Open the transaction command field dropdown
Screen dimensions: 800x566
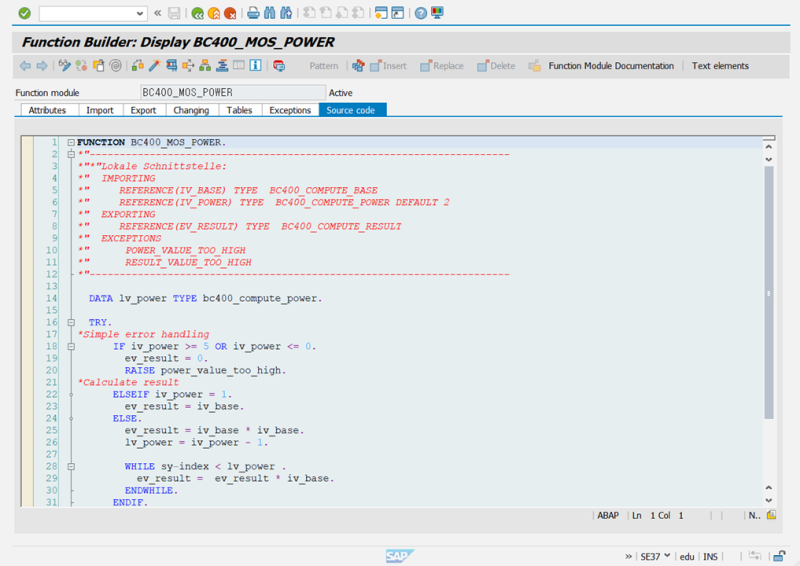point(140,14)
